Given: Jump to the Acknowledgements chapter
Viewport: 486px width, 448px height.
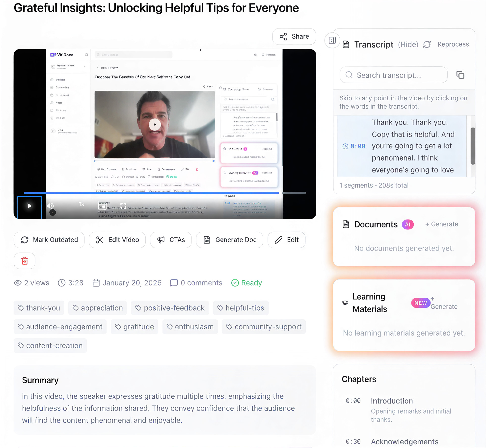Looking at the screenshot, I should click(x=404, y=442).
